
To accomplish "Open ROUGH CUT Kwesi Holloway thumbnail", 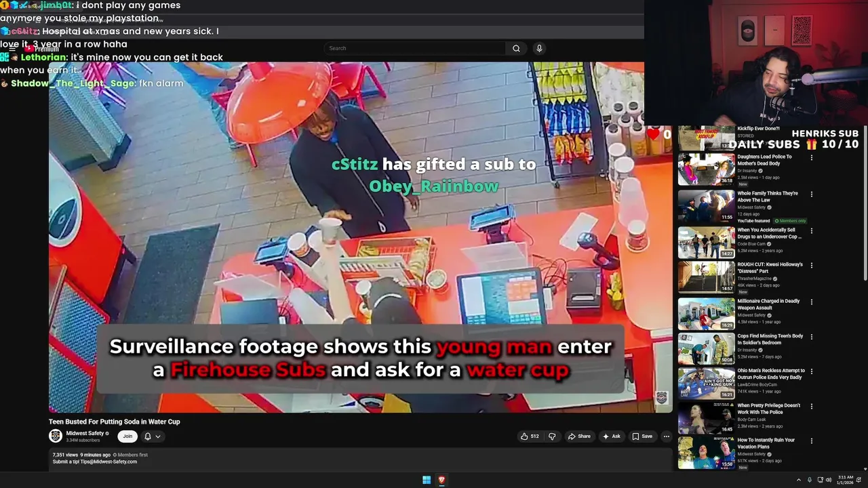I will (706, 277).
